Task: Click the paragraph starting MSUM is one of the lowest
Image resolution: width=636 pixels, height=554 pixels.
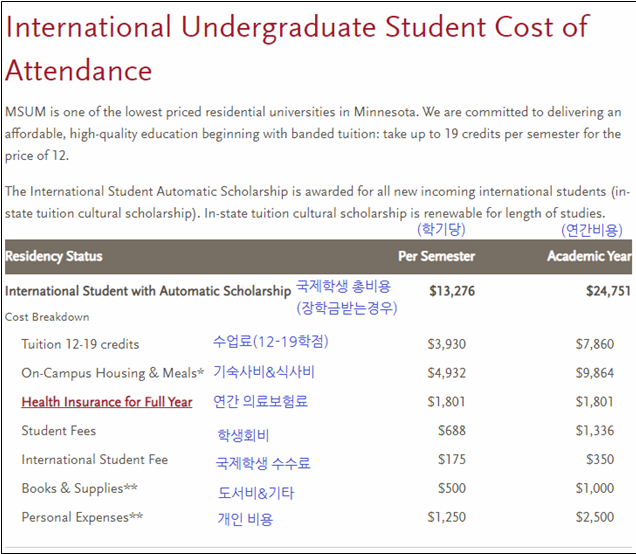Action: point(313,133)
